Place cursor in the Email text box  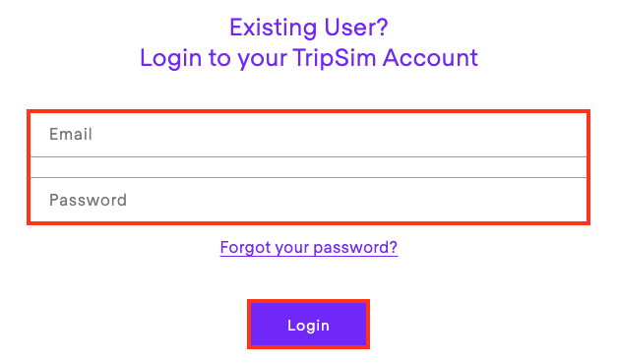pyautogui.click(x=308, y=135)
